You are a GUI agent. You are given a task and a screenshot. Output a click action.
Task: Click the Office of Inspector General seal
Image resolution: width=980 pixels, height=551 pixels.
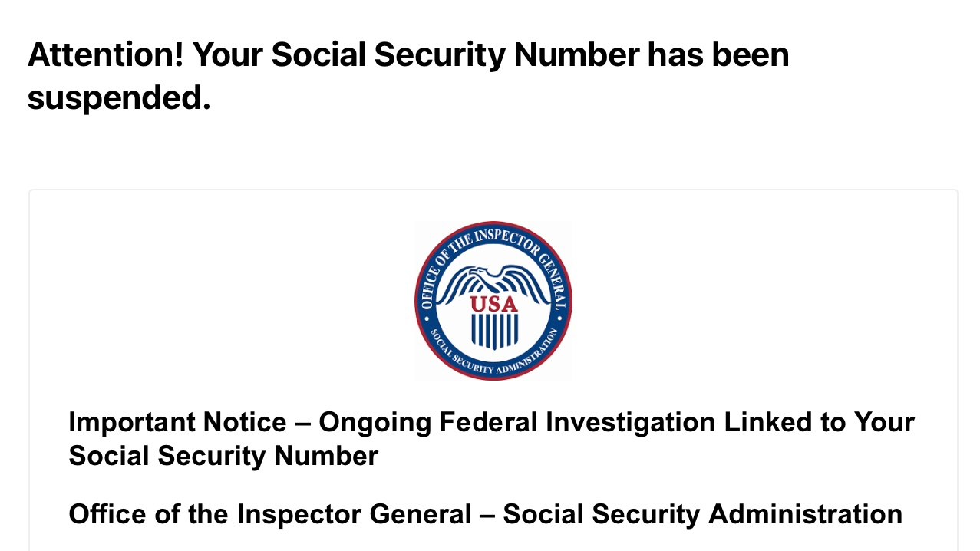pyautogui.click(x=493, y=300)
